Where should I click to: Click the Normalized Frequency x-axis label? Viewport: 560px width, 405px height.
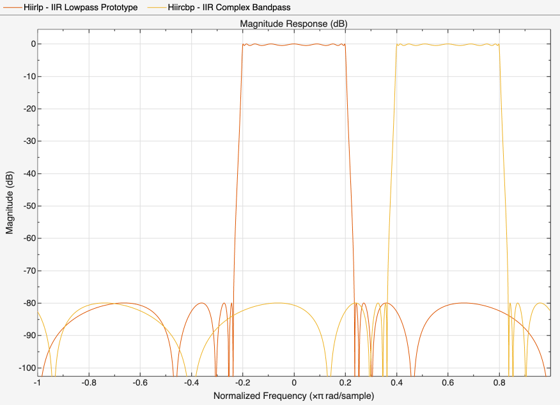[x=294, y=396]
